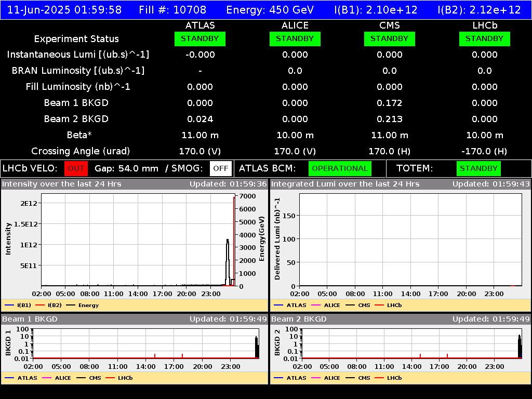Image resolution: width=532 pixels, height=399 pixels.
Task: Click the Experiment Status row label
Action: coord(76,39)
